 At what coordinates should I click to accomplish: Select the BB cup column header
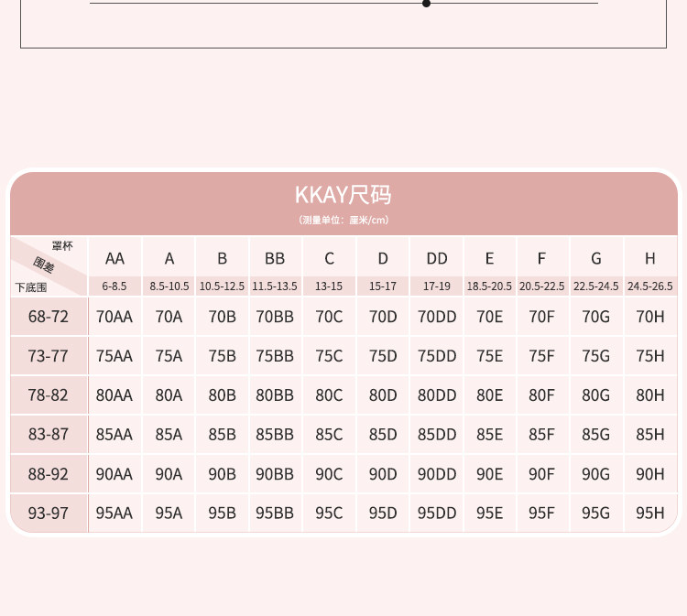click(x=275, y=258)
